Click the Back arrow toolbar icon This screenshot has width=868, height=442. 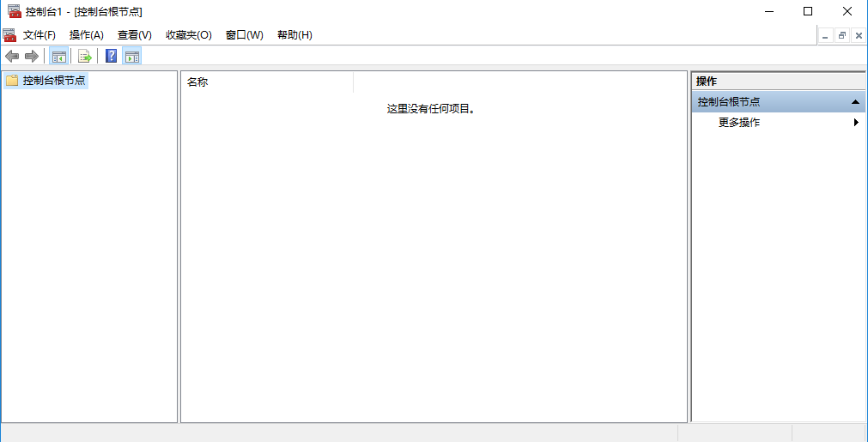[12, 57]
